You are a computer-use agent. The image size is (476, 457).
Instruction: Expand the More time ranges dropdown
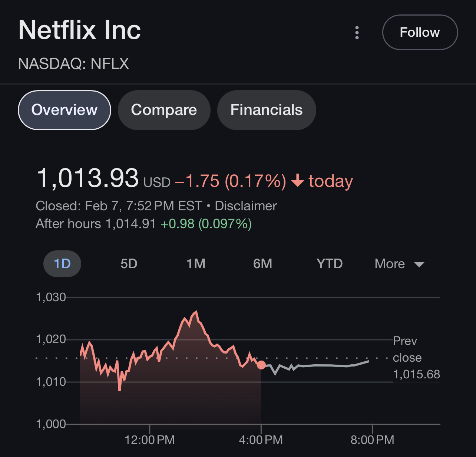click(399, 264)
